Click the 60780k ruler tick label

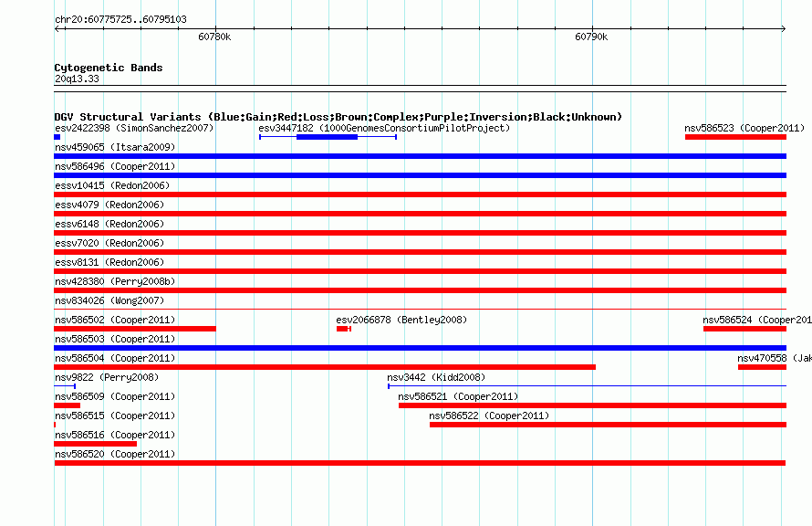[x=214, y=37]
